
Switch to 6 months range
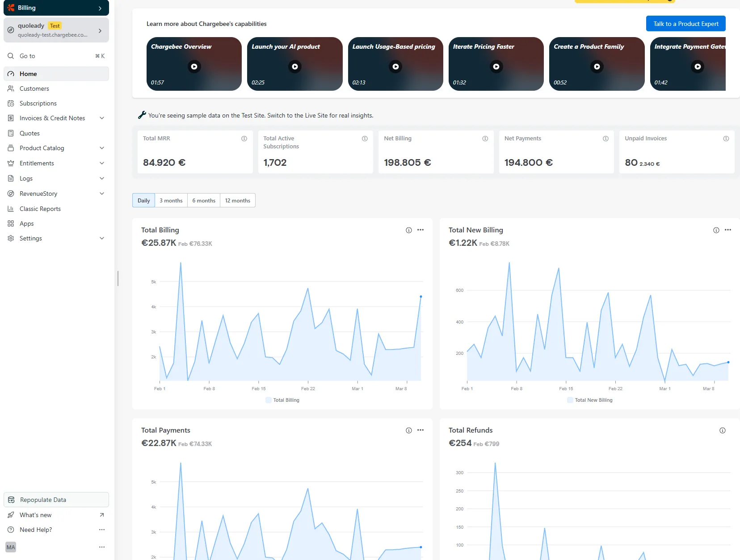click(204, 200)
